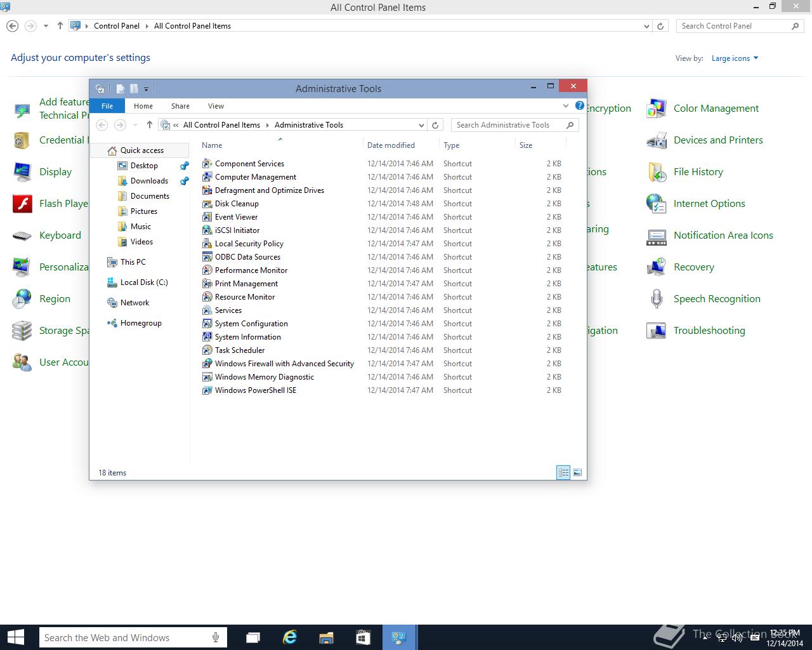Switch to the Share ribbon tab
Image resolution: width=812 pixels, height=650 pixels.
[x=180, y=106]
